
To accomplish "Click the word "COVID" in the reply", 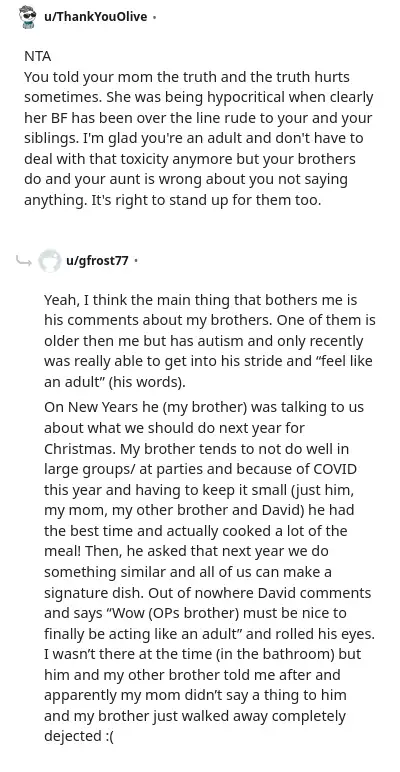I will click(x=335, y=469).
